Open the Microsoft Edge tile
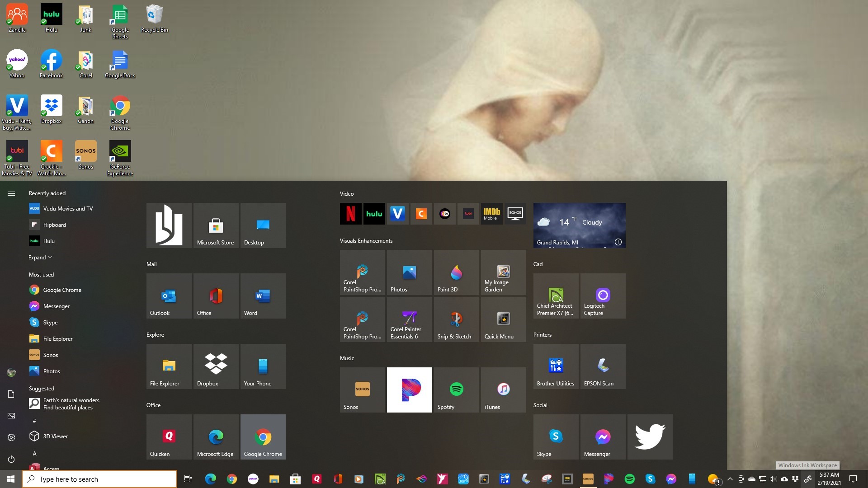This screenshot has height=488, width=868. click(216, 437)
